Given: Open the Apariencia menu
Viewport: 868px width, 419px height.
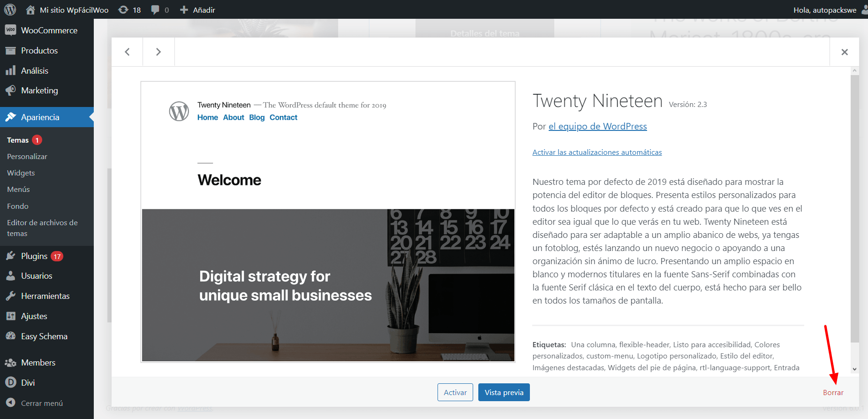Looking at the screenshot, I should [x=40, y=117].
